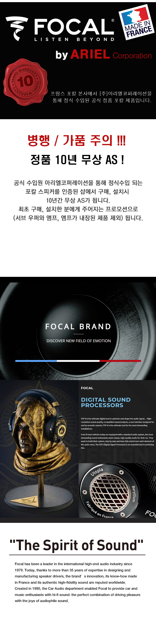Click the Digital Sound Processors heading
156x644 pixels.
[x=106, y=402]
